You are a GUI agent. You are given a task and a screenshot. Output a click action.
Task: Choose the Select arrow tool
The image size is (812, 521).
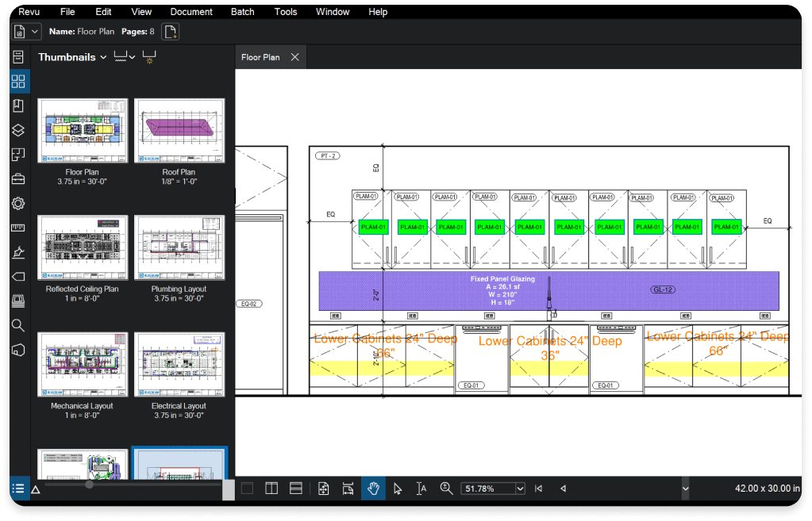pos(398,488)
